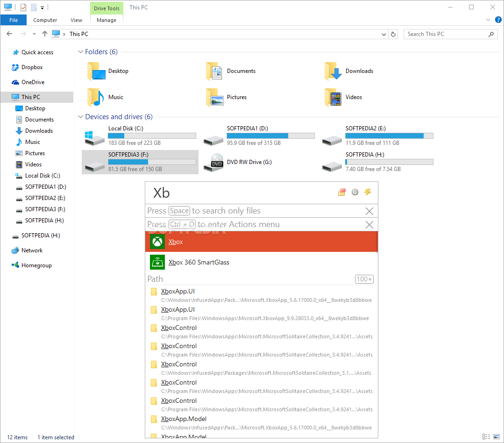504x443 pixels.
Task: Collapse the Devices and drives (6) group
Action: (x=81, y=117)
